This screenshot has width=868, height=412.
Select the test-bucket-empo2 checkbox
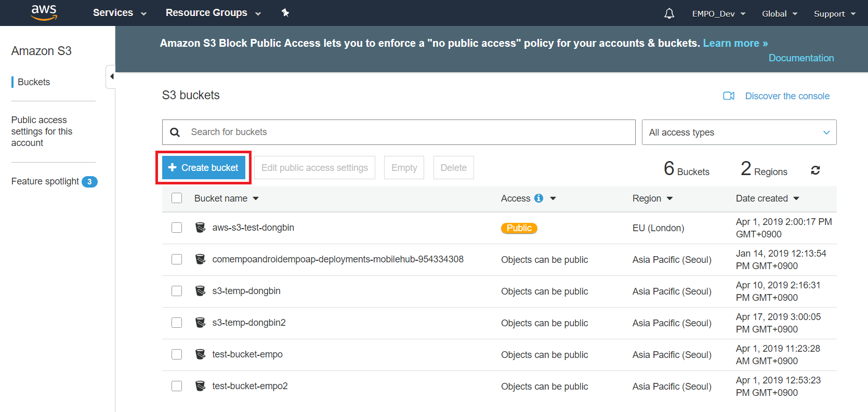click(177, 386)
